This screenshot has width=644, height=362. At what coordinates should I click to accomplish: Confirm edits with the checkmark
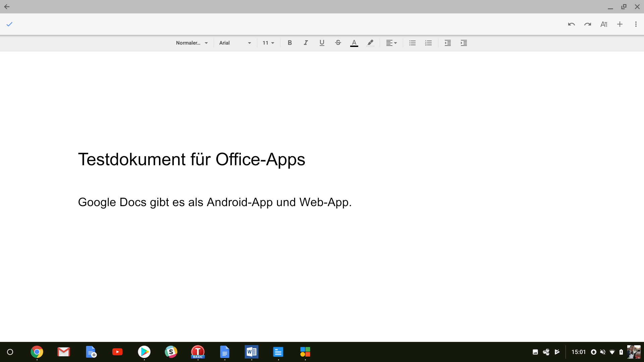pyautogui.click(x=9, y=24)
